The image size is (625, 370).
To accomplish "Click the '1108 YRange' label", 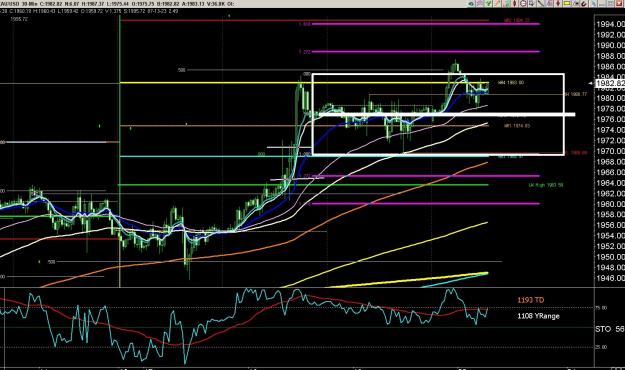I will click(539, 316).
